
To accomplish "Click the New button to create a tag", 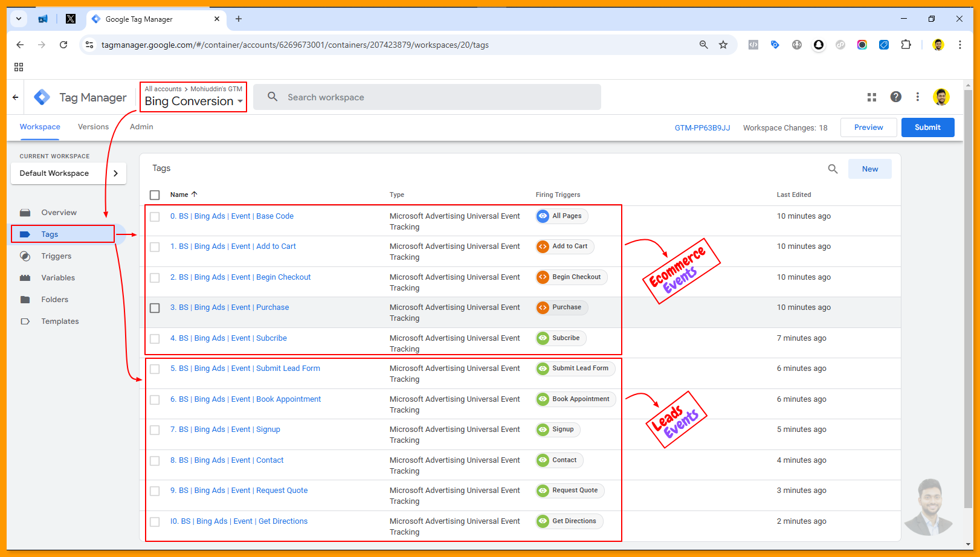I will [869, 169].
